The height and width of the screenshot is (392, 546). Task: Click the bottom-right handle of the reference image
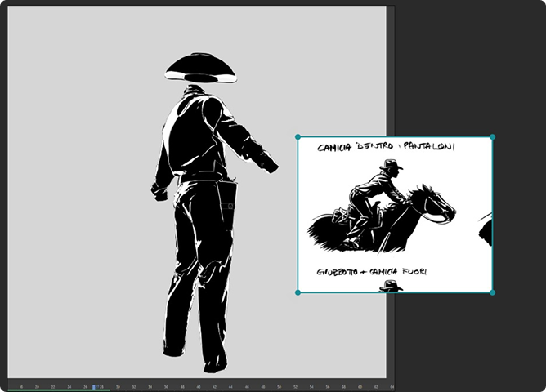pos(492,292)
